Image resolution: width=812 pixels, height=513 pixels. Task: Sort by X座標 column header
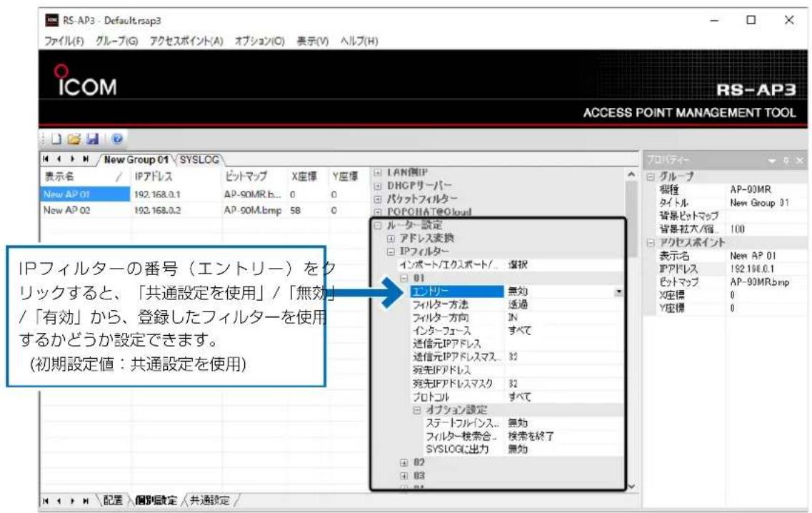pos(308,176)
